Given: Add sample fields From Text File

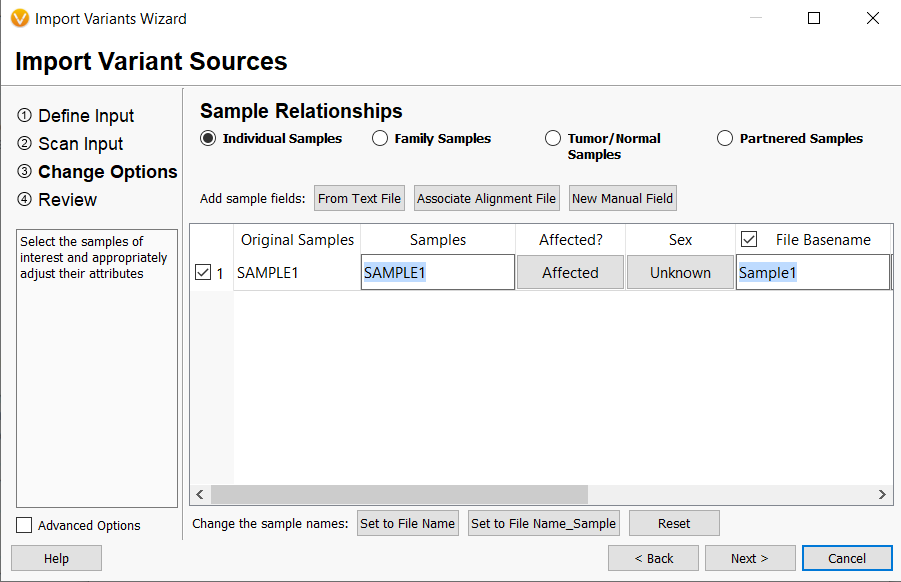Looking at the screenshot, I should tap(359, 198).
